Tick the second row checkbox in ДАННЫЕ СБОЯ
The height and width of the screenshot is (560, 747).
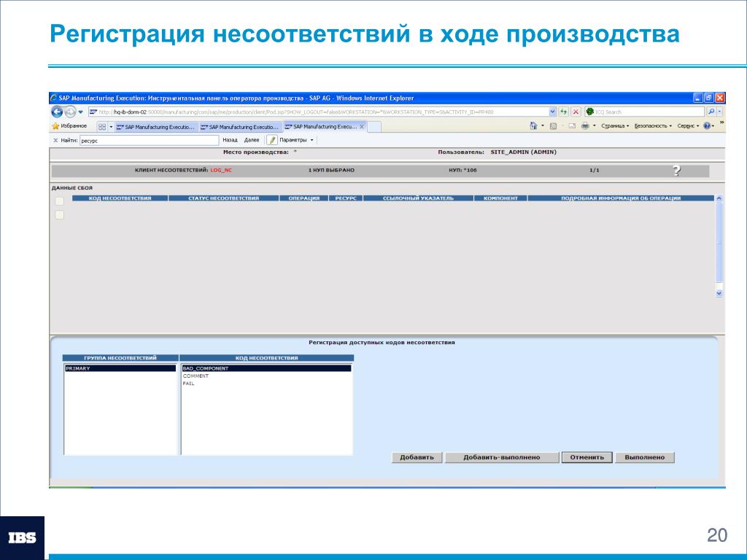click(59, 215)
